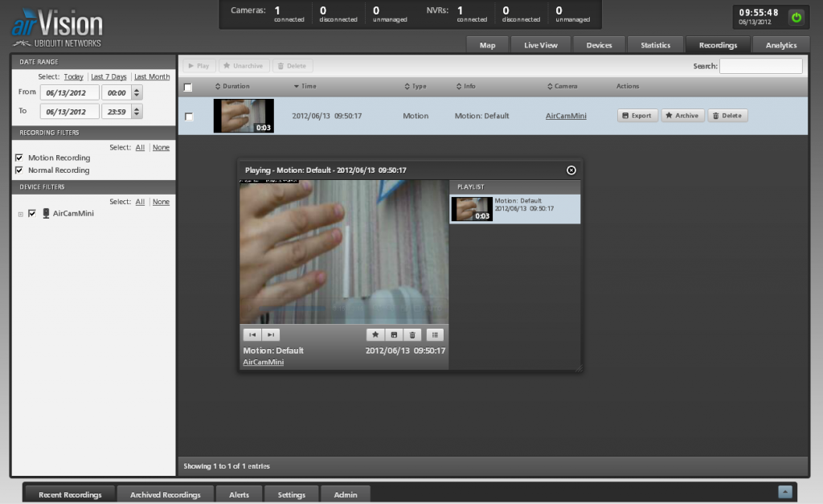Sort recordings by the Time column

pyautogui.click(x=305, y=86)
